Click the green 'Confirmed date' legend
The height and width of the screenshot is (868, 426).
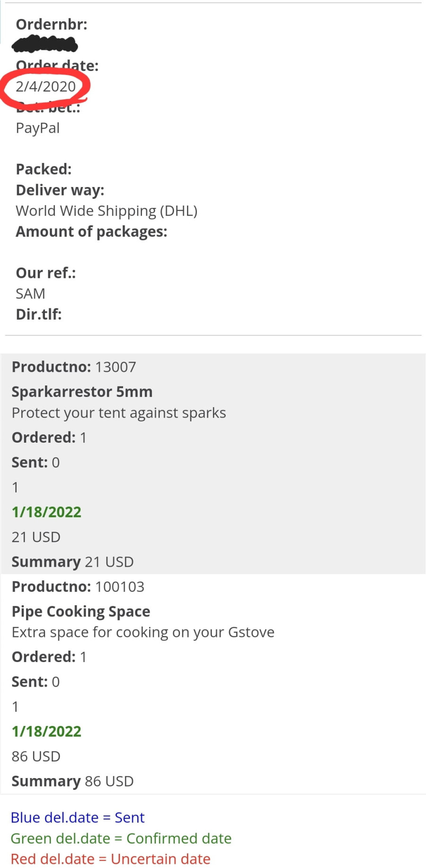click(121, 839)
